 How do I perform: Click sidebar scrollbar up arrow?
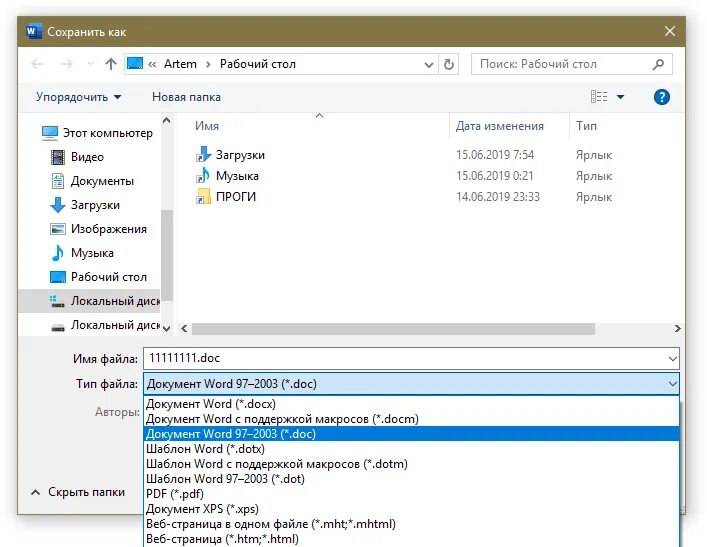(166, 120)
